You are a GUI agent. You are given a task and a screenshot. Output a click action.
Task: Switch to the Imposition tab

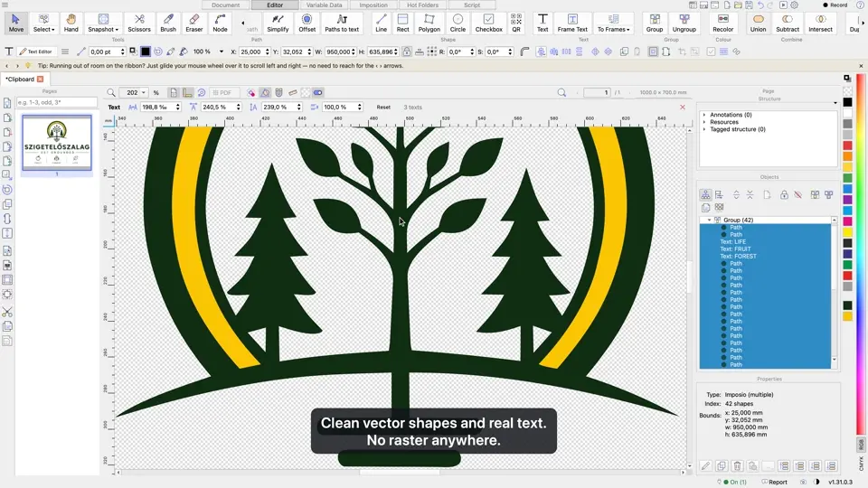[x=373, y=5]
